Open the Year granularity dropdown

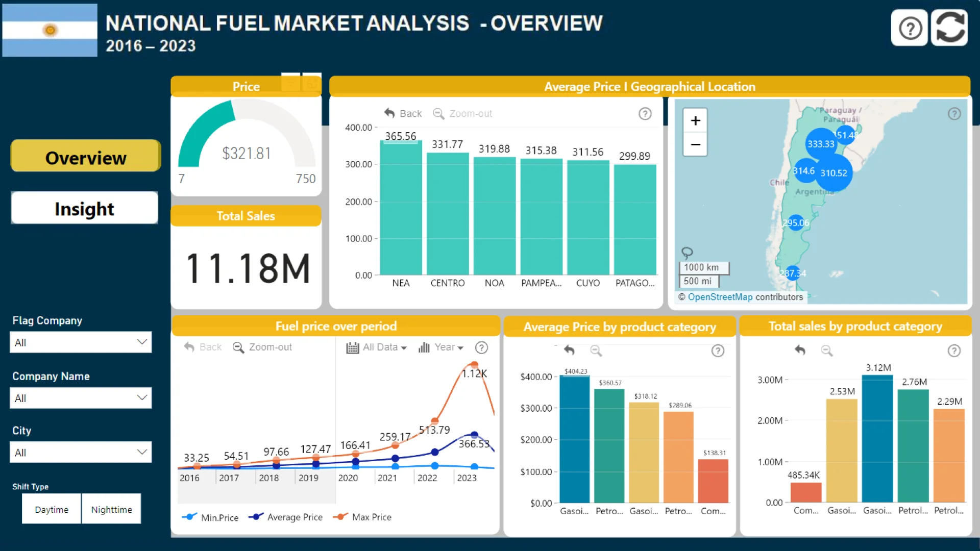[441, 347]
